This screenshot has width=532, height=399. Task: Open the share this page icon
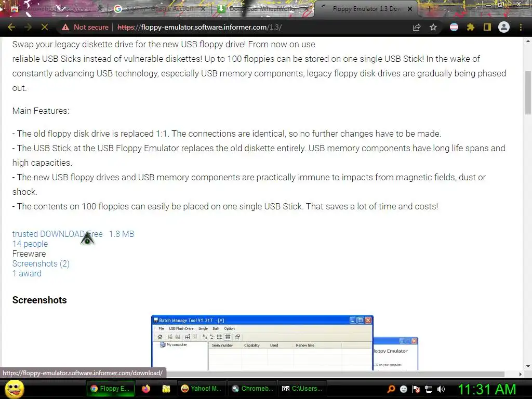(417, 27)
